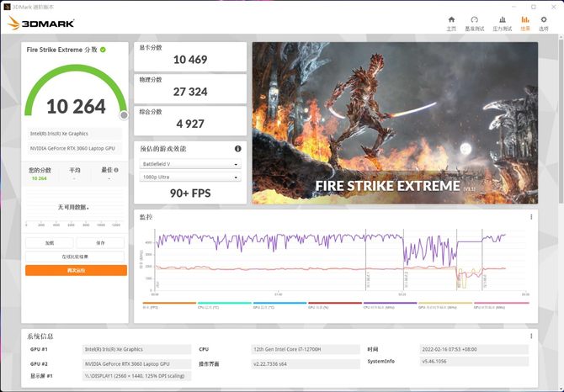Open the system information three-dot menu
This screenshot has height=392, width=564.
pos(531,336)
